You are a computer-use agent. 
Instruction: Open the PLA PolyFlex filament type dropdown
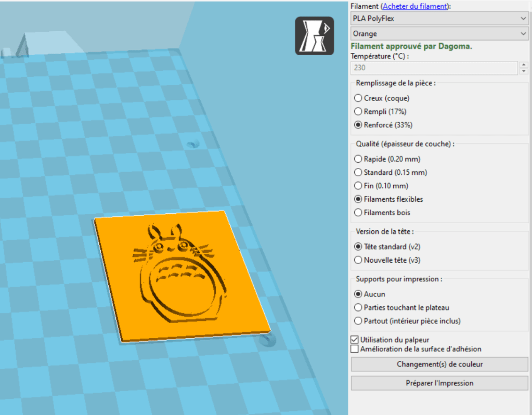pos(439,19)
